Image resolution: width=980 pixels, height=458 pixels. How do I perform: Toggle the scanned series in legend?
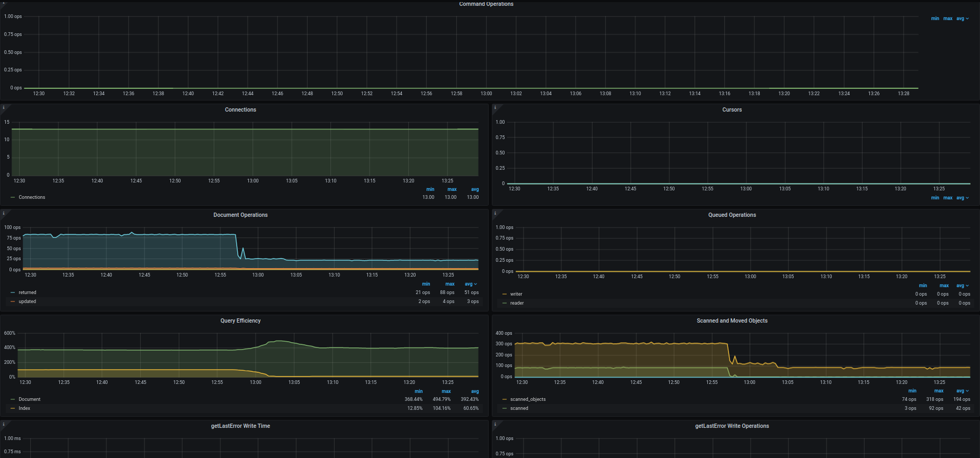tap(519, 408)
